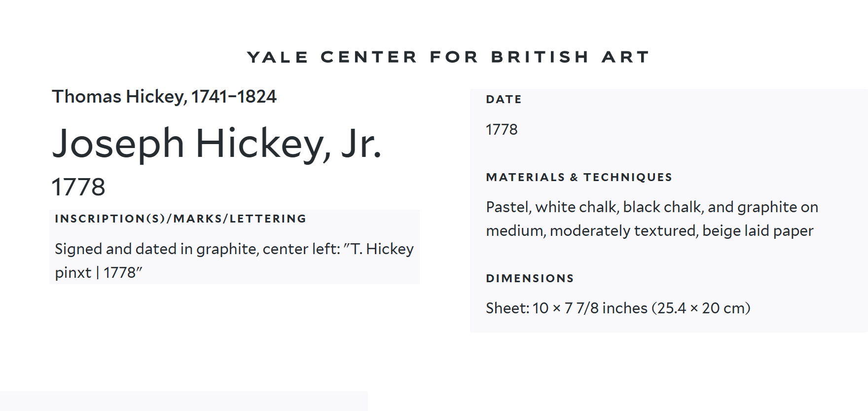The width and height of the screenshot is (868, 411).
Task: Click the 'Signed and dated in graphite' line
Action: point(197,249)
